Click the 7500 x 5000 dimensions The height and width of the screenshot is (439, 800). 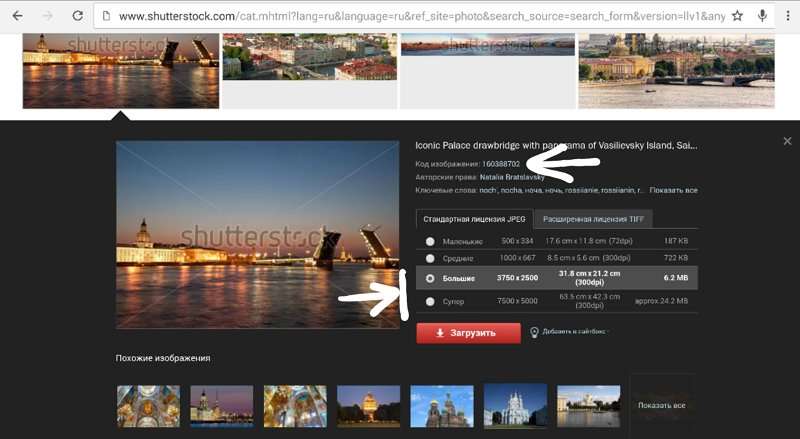point(517,301)
